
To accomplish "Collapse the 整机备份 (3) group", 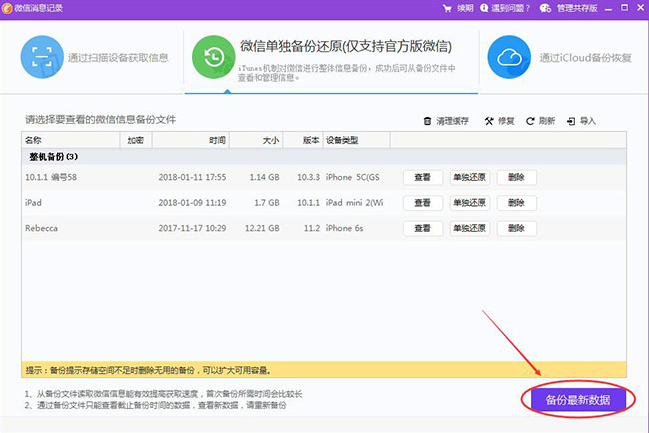I will tap(53, 157).
